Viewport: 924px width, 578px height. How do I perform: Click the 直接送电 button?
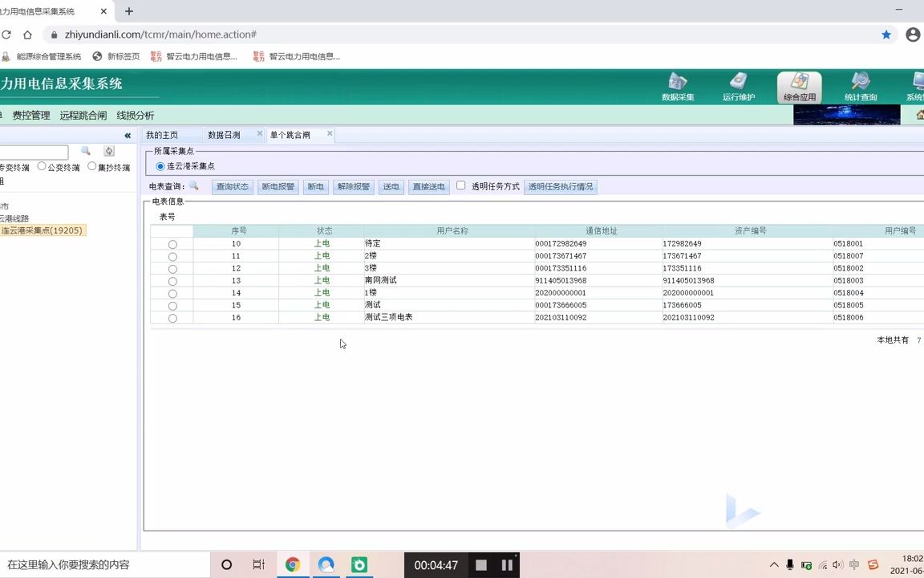[428, 185]
